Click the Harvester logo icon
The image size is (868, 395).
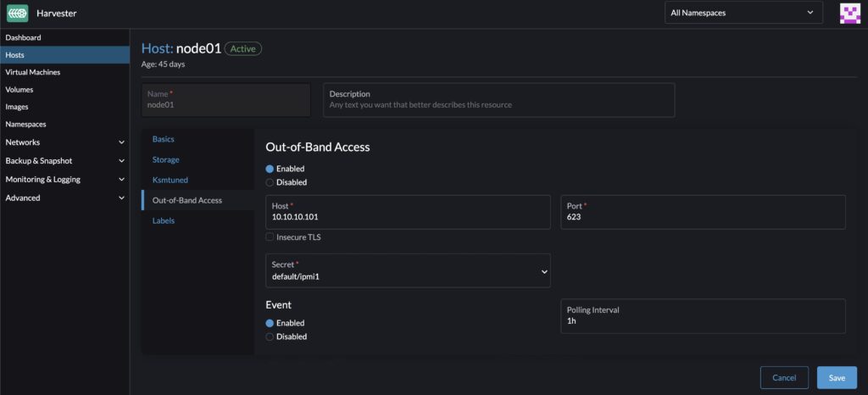click(17, 13)
